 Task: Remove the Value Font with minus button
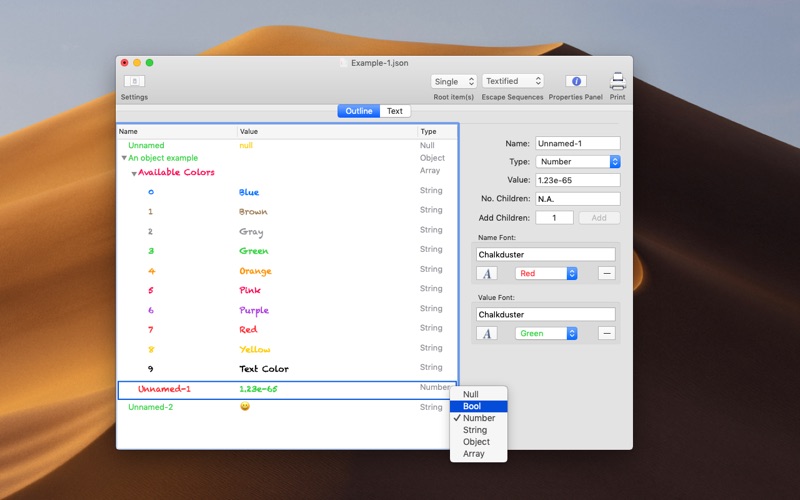(x=607, y=334)
